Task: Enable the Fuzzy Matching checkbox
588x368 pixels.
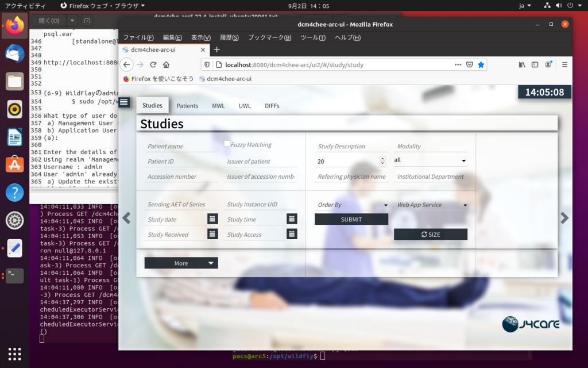Action: click(x=227, y=144)
